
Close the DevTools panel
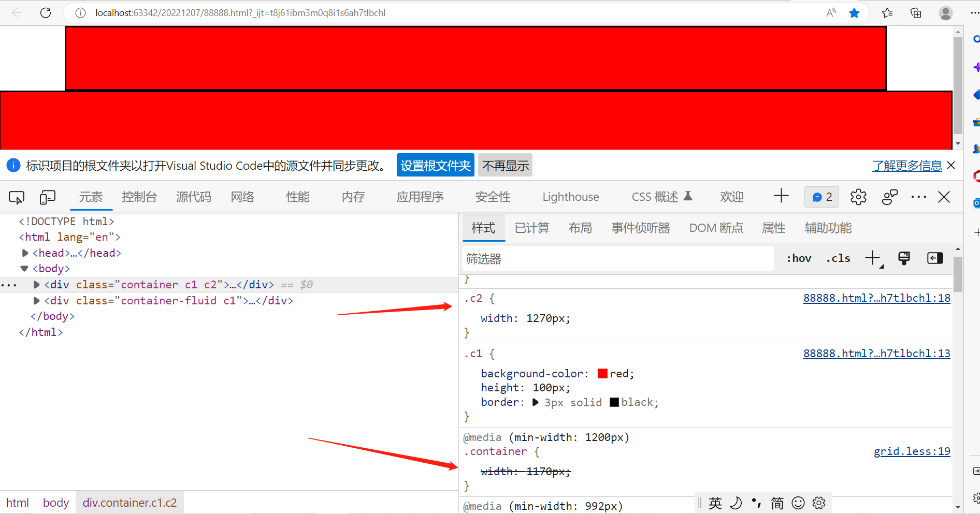pyautogui.click(x=944, y=197)
